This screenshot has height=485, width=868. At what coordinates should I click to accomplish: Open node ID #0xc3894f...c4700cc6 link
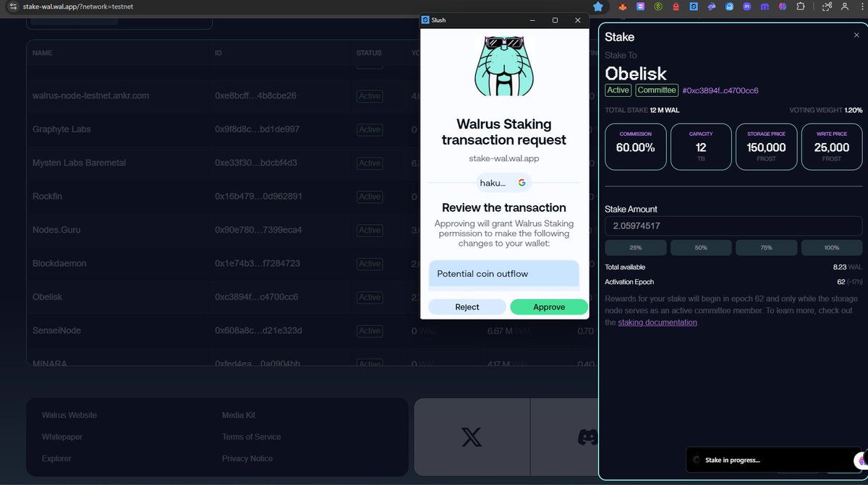[720, 90]
